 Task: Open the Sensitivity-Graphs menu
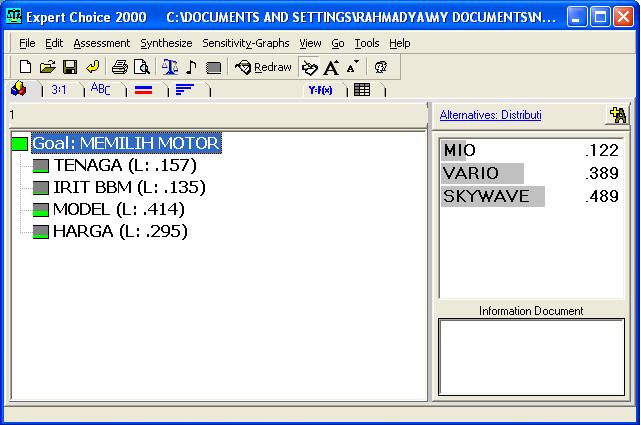[x=245, y=43]
